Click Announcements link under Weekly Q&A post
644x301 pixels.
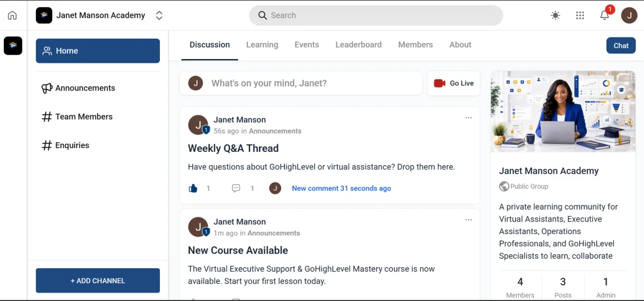click(275, 131)
